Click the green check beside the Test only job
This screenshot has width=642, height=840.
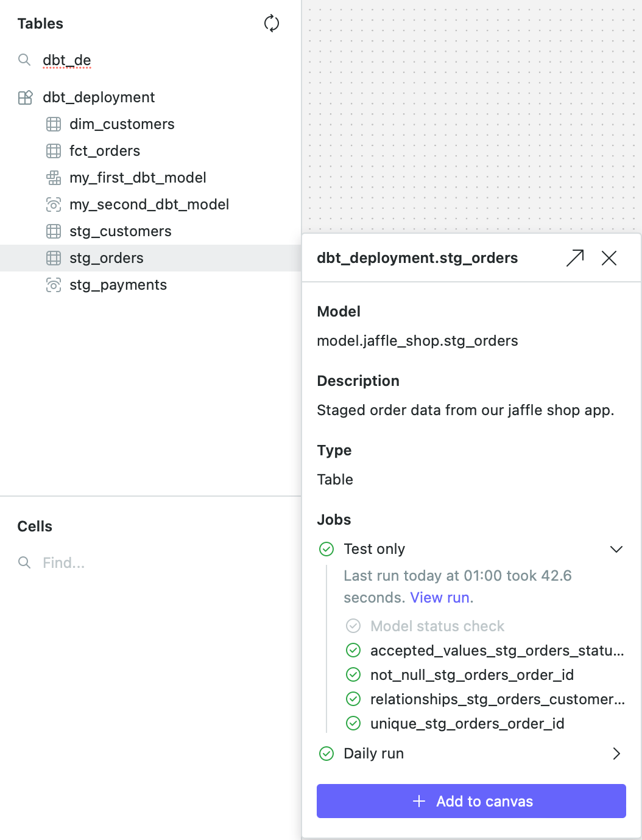[x=326, y=548]
